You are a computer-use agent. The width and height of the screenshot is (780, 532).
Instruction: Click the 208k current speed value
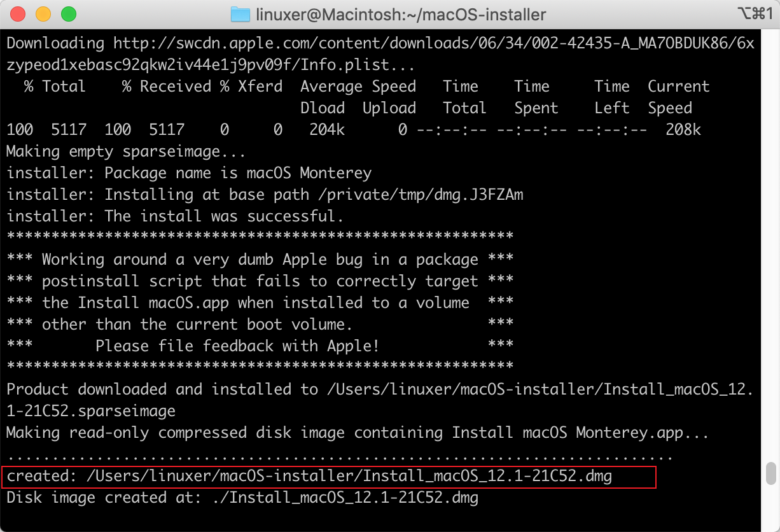click(x=683, y=130)
